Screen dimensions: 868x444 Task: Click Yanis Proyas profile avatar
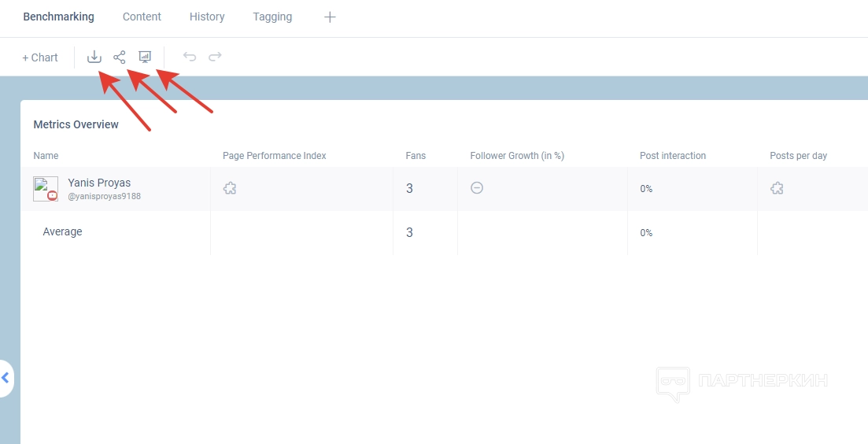click(x=46, y=189)
